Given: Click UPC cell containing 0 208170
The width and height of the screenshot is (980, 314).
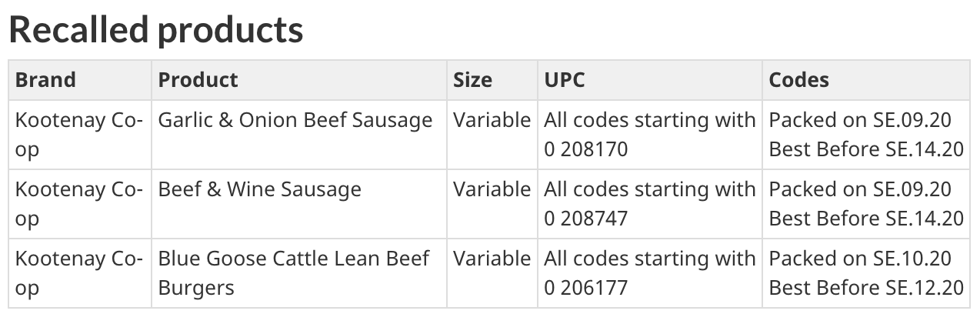Looking at the screenshot, I should (x=650, y=135).
